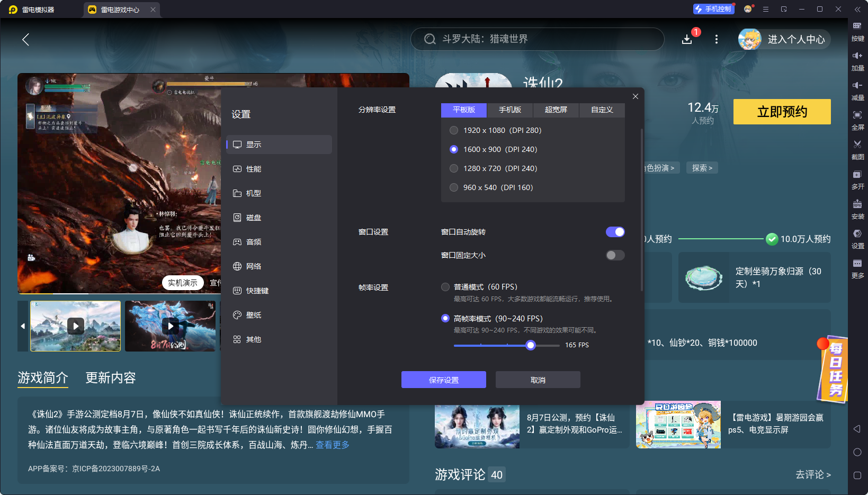Click 立即预约 to pre-register

click(782, 112)
